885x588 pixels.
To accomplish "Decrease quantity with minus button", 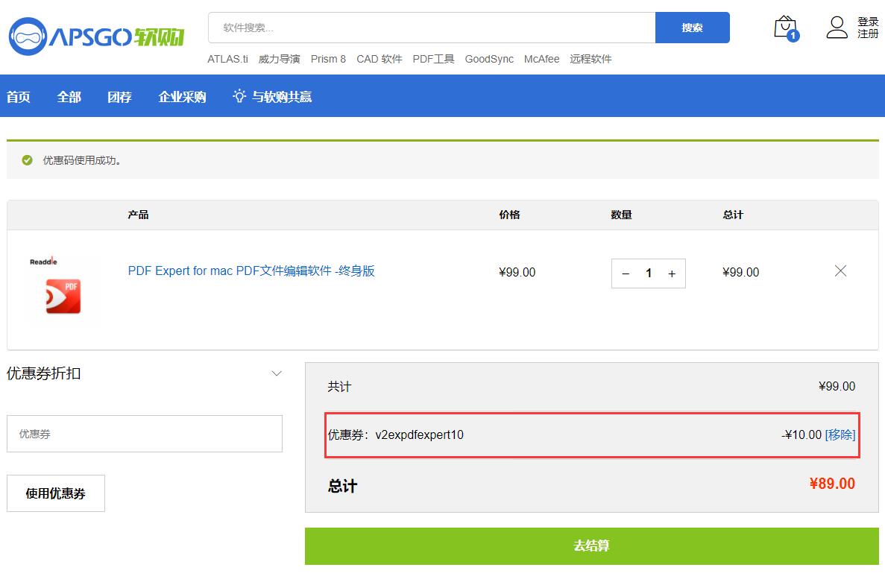I will coord(626,274).
